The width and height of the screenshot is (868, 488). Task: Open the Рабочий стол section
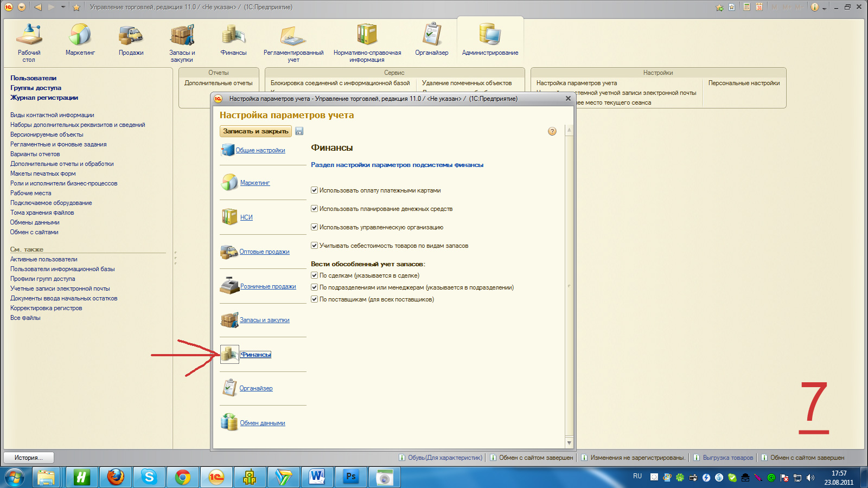tap(29, 43)
